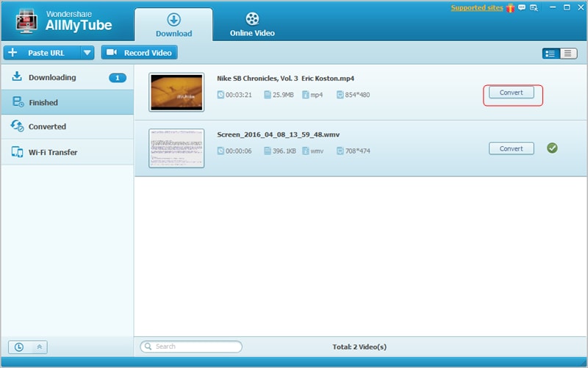Open the Downloading list in sidebar
The image size is (588, 368).
68,78
